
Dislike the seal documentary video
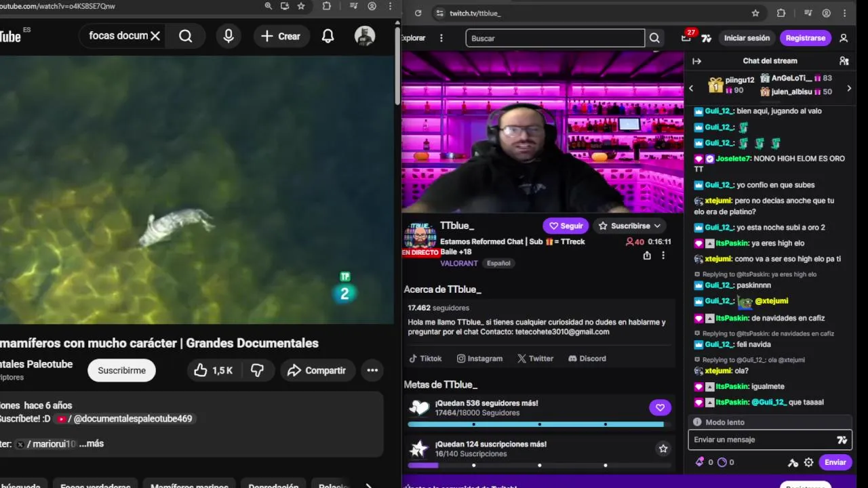click(x=257, y=370)
